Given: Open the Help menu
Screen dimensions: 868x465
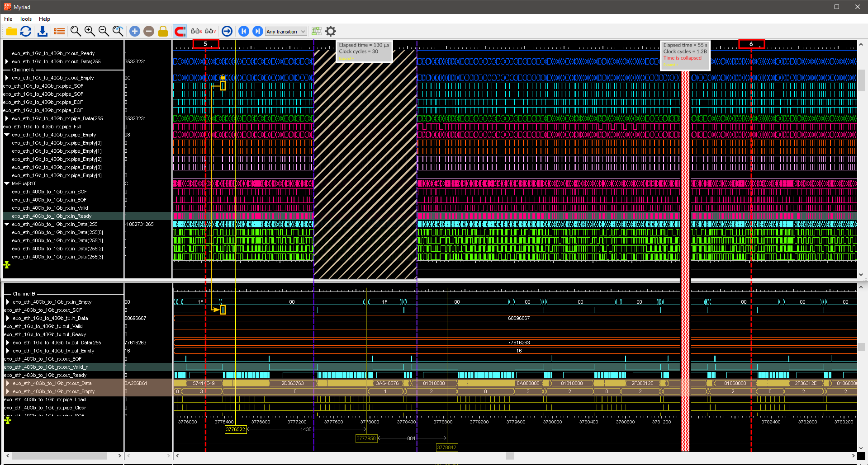Looking at the screenshot, I should click(44, 19).
